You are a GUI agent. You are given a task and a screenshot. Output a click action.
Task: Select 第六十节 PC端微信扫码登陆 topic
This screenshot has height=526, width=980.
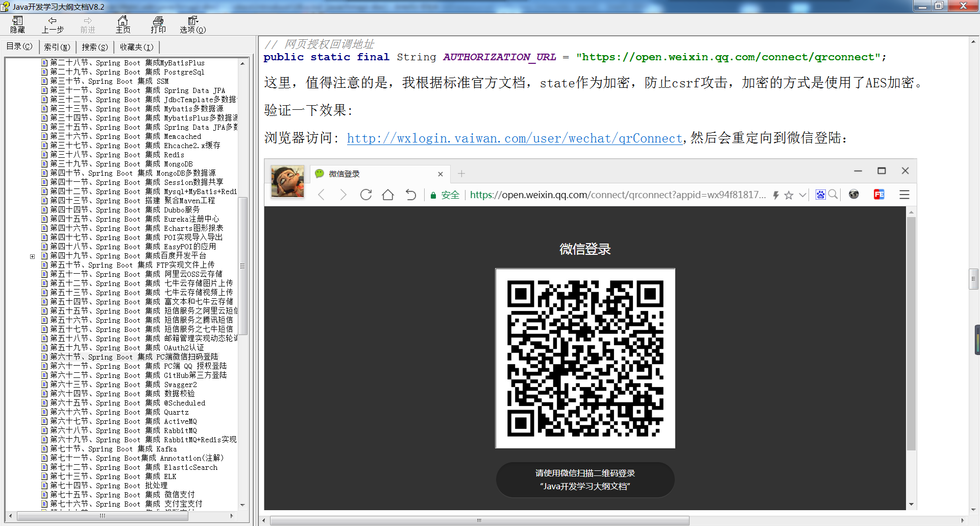[134, 357]
